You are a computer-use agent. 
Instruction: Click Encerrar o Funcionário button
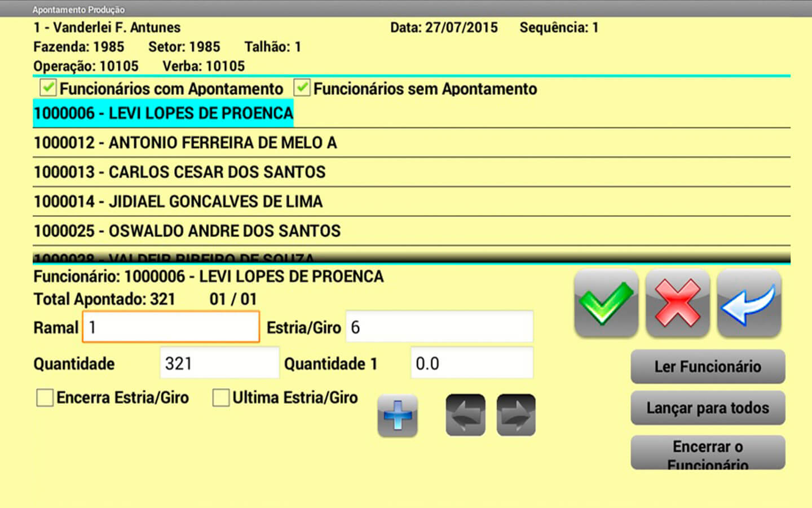click(x=708, y=453)
